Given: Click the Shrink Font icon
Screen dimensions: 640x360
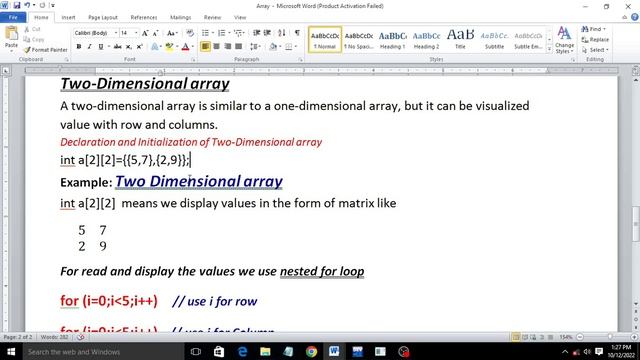Looking at the screenshot, I should 155,33.
